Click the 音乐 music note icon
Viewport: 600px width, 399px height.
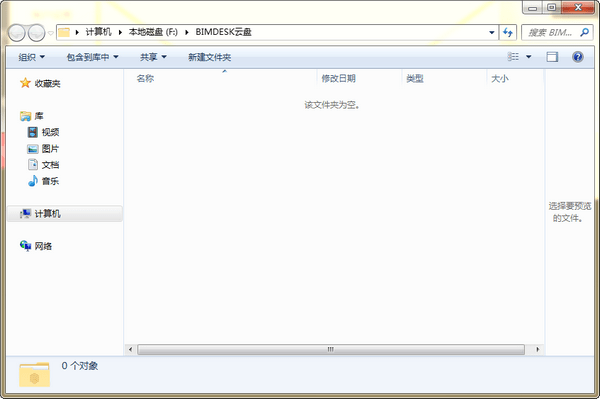tap(33, 181)
